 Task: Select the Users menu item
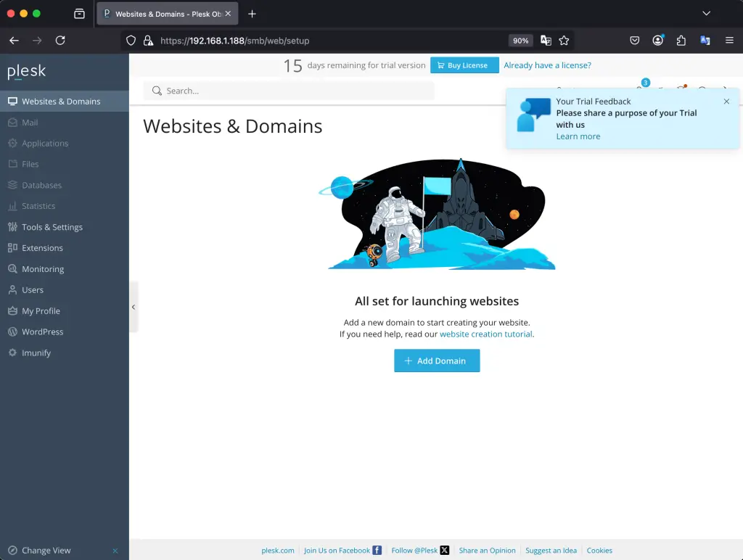[33, 290]
